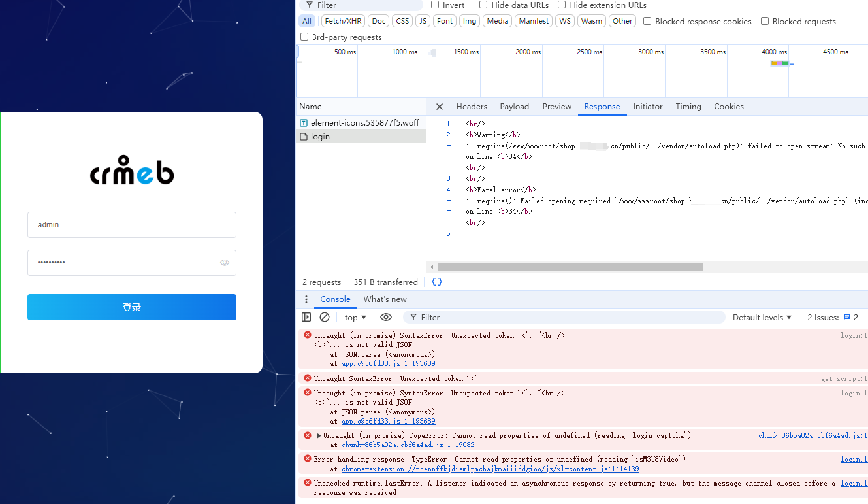The image size is (868, 504).
Task: Click the crmeb logo
Action: (132, 171)
